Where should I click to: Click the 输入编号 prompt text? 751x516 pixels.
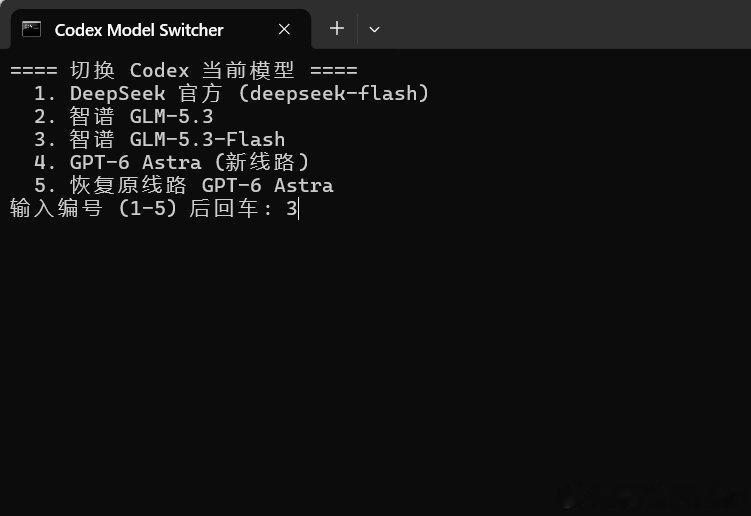(56, 208)
